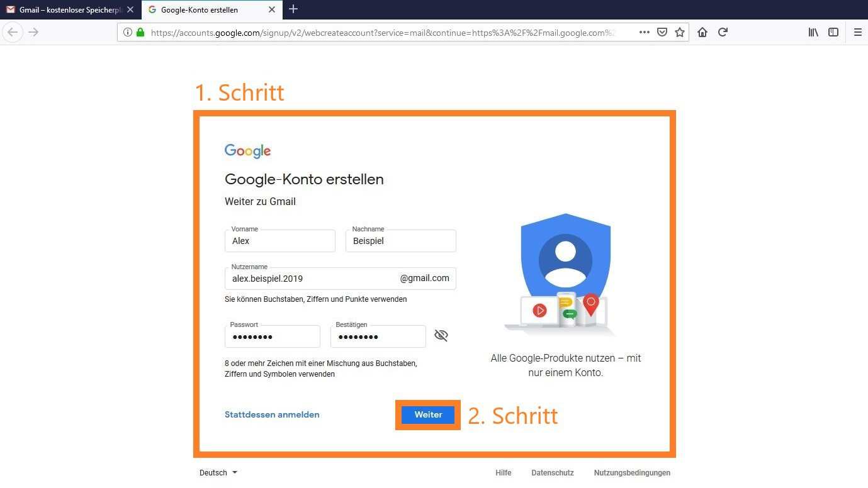Bookmark this page with star icon
The image size is (868, 488).
[680, 32]
